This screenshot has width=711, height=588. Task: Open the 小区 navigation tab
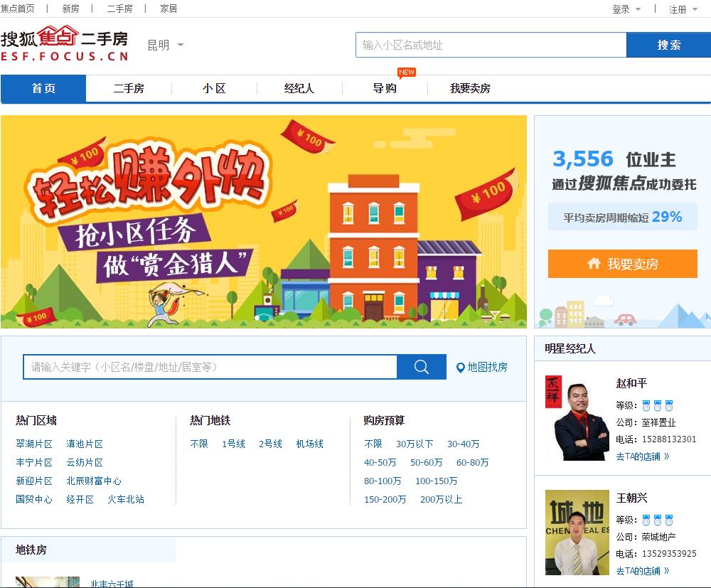point(214,88)
